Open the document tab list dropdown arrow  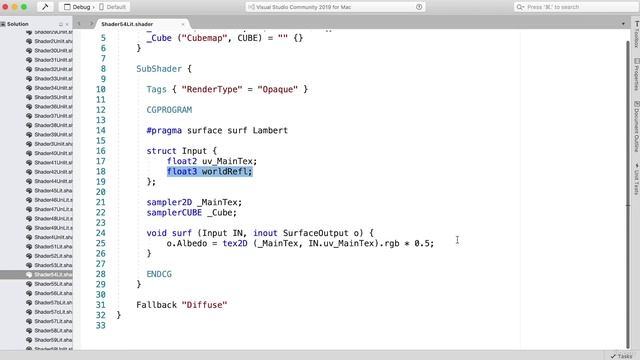(623, 24)
